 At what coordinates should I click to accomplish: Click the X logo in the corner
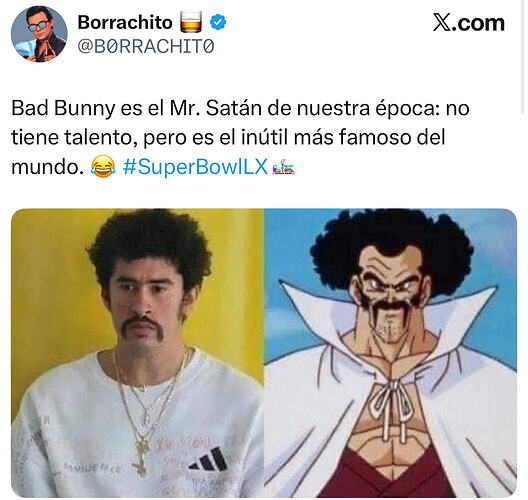pos(442,23)
